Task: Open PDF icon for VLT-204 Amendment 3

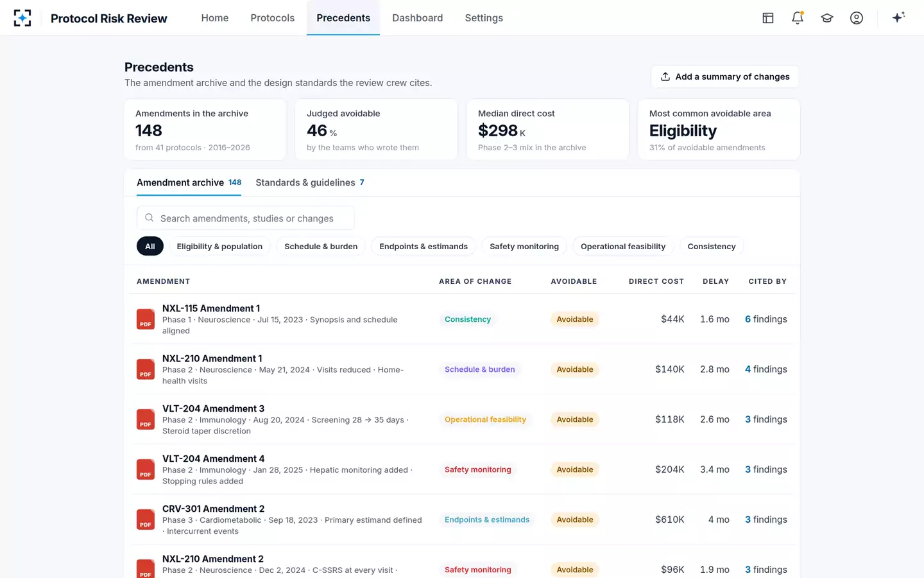Action: (146, 419)
